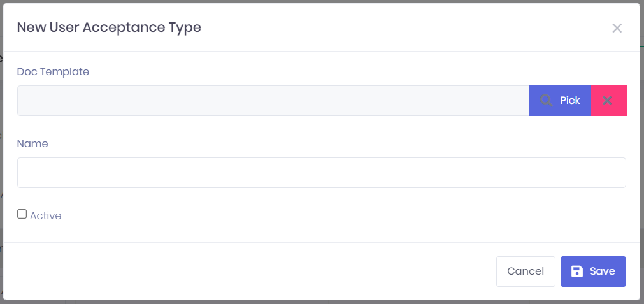Save the new acceptance type

pyautogui.click(x=593, y=271)
